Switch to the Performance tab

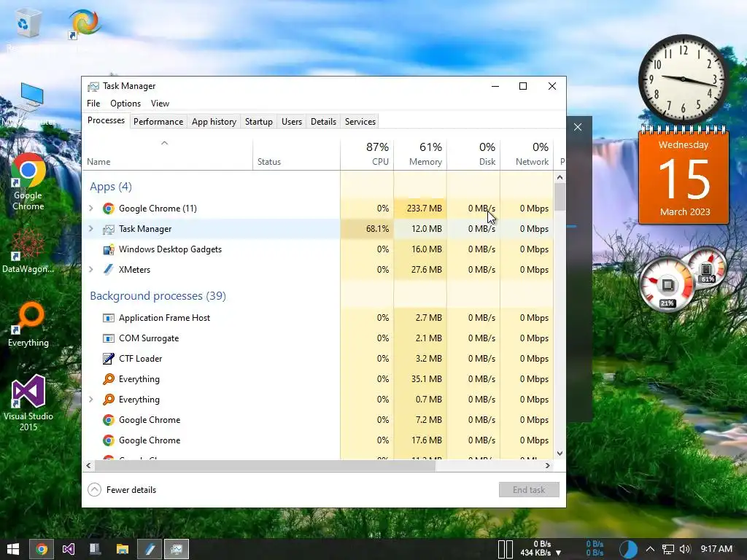(158, 122)
